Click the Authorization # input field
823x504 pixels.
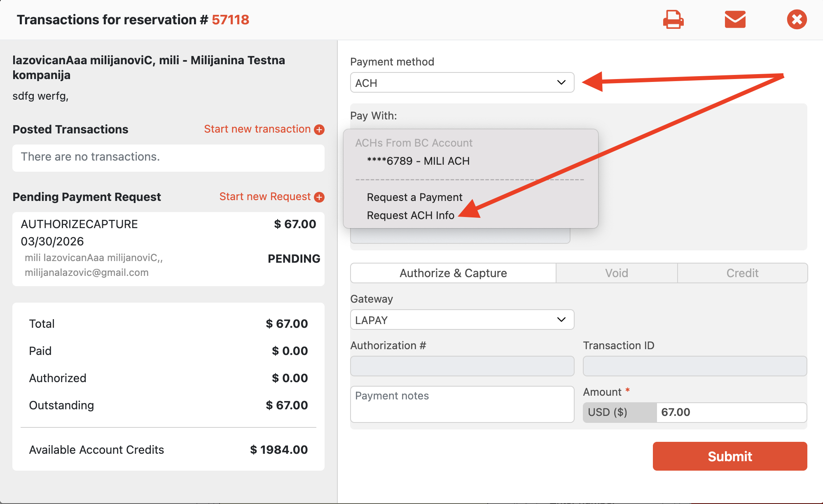point(462,366)
